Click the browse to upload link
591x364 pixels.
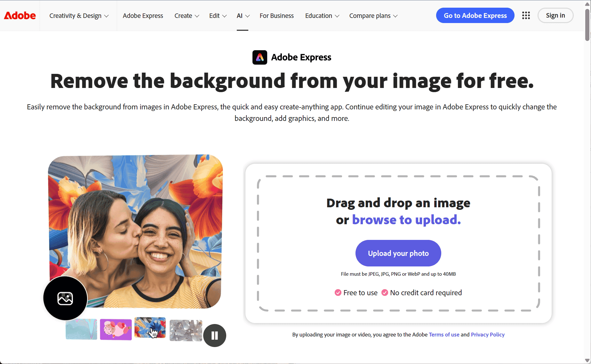(x=406, y=220)
